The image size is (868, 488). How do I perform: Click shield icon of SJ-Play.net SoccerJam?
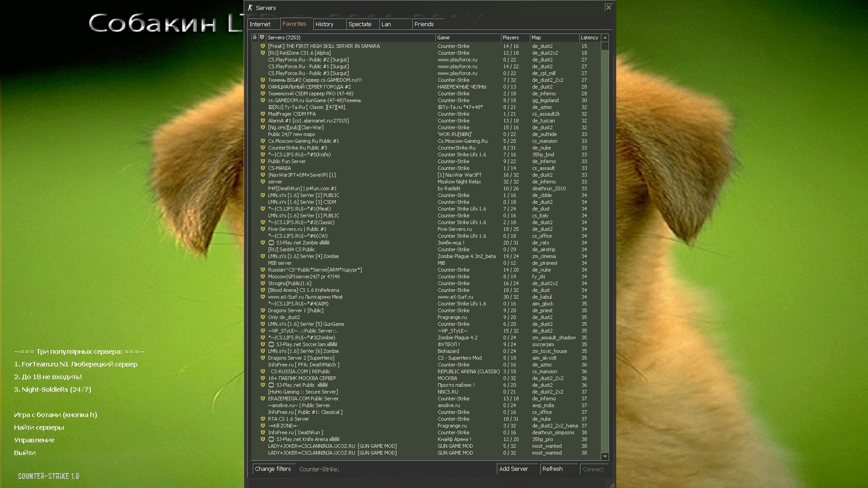[x=263, y=344]
